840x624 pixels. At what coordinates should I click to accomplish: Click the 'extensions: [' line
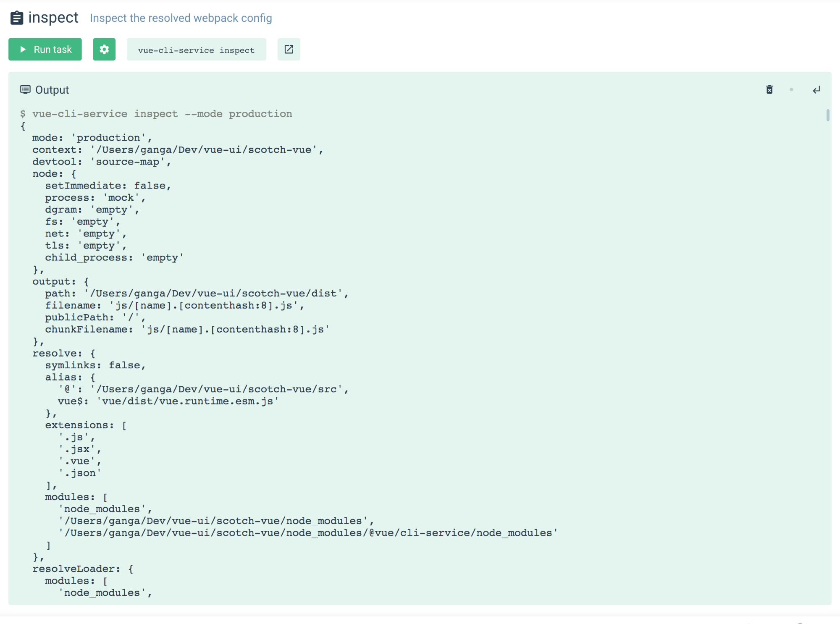tap(86, 425)
